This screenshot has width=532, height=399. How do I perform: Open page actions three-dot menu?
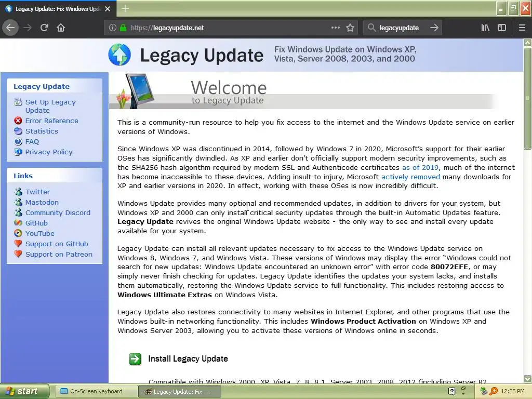(336, 28)
